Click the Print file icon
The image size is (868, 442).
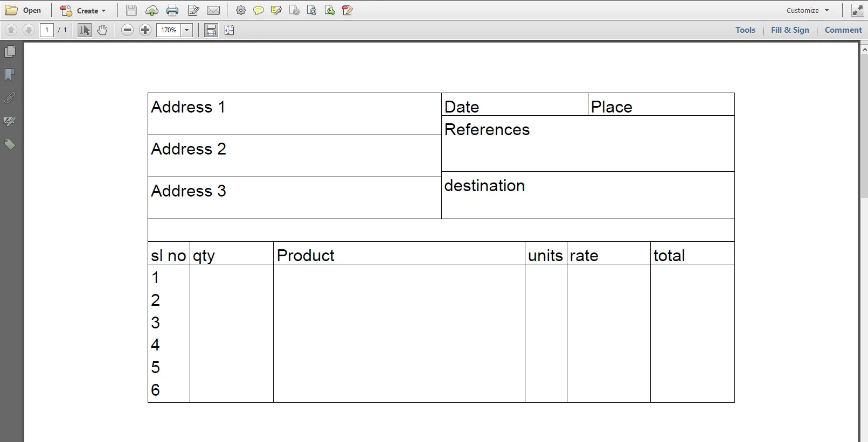(x=172, y=10)
